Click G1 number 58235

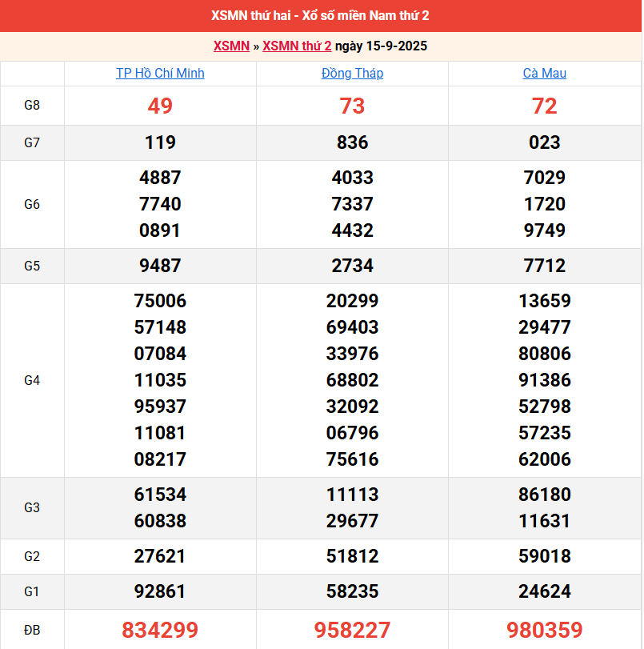pyautogui.click(x=352, y=592)
